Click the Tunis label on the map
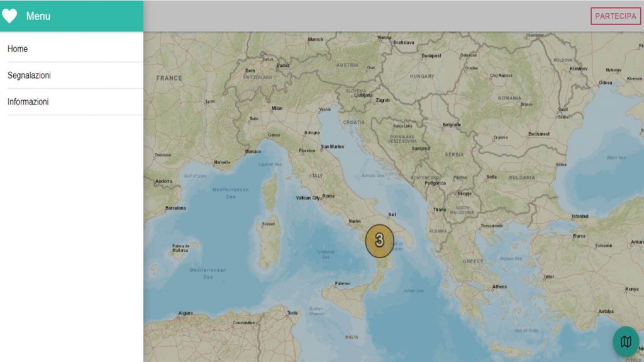The image size is (644, 362). [x=292, y=312]
